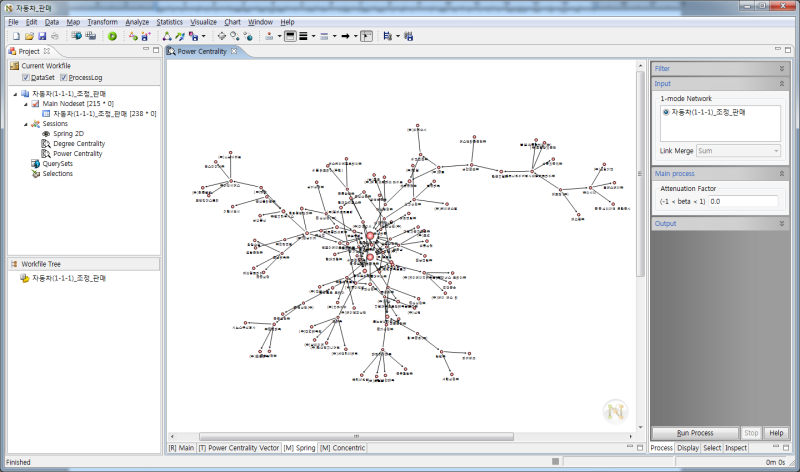Click the rightmost toolbar icon
Image resolution: width=800 pixels, height=472 pixels.
[x=408, y=36]
